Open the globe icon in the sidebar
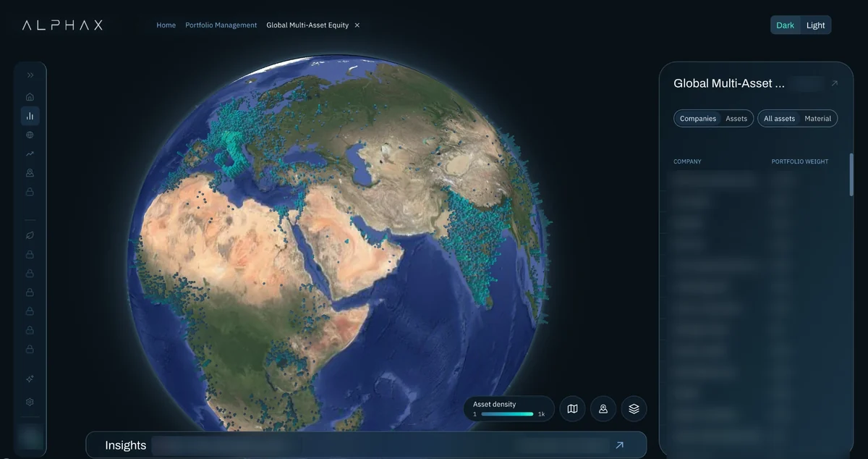 pyautogui.click(x=30, y=135)
